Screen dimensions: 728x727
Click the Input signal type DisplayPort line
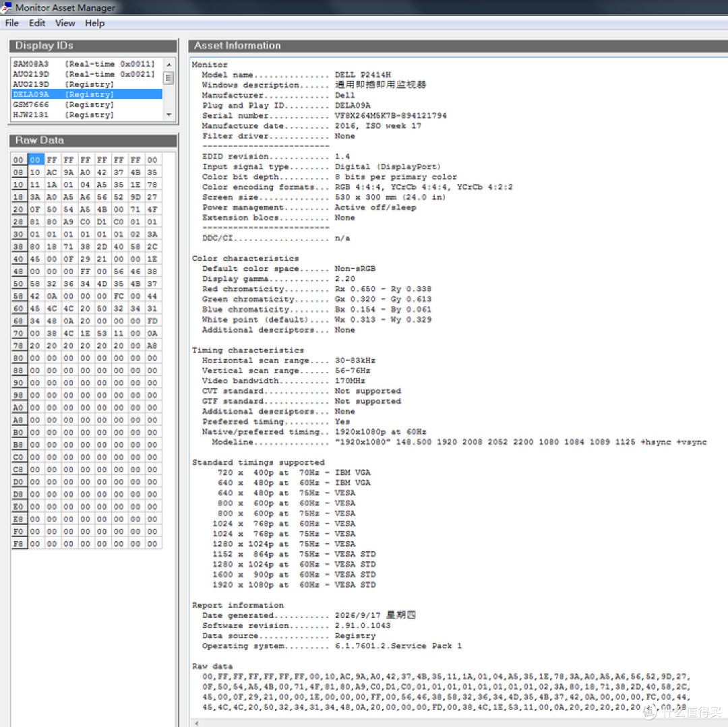point(322,166)
